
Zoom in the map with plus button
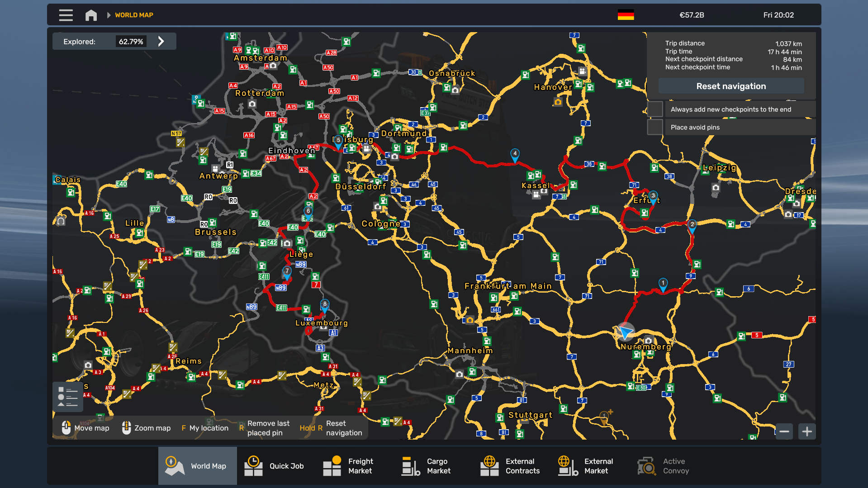[807, 431]
